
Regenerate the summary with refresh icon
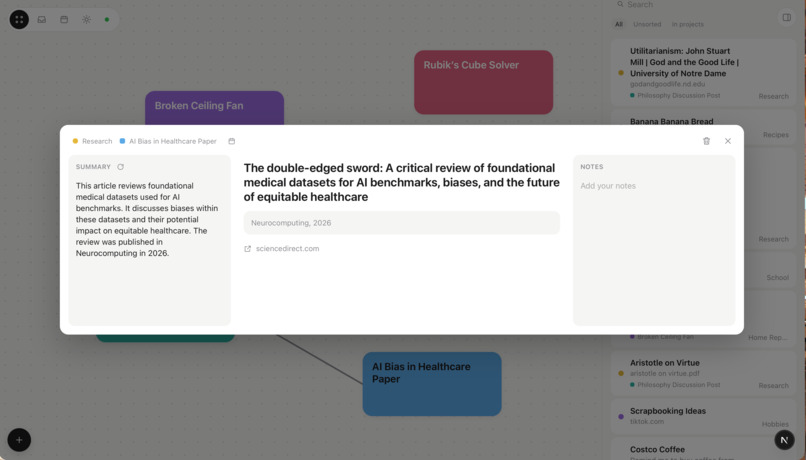click(x=120, y=167)
